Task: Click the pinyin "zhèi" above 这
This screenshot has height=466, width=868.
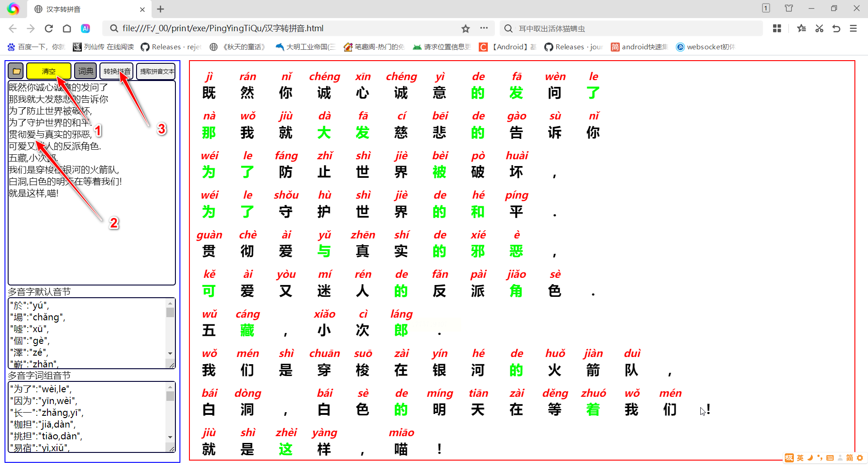Action: pyautogui.click(x=286, y=433)
